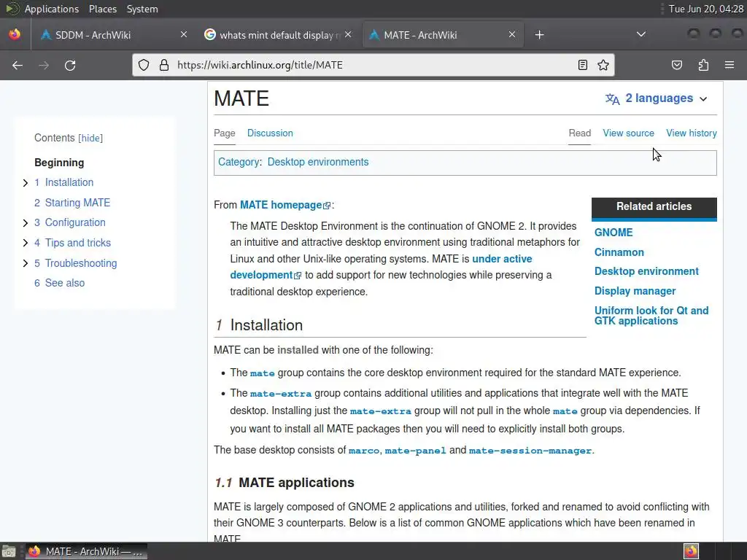Image resolution: width=747 pixels, height=560 pixels.
Task: Select the MATE - ArchWiki tab
Action: pyautogui.click(x=443, y=35)
